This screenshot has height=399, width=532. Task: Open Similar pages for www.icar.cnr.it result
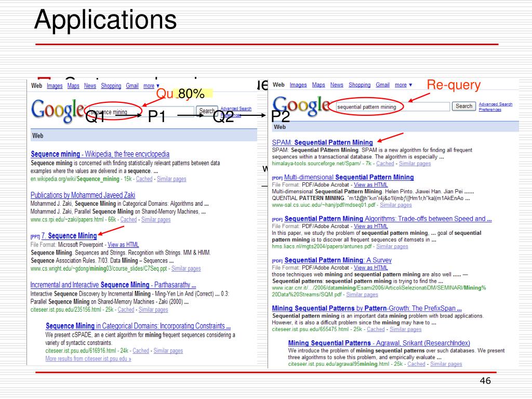(362, 295)
